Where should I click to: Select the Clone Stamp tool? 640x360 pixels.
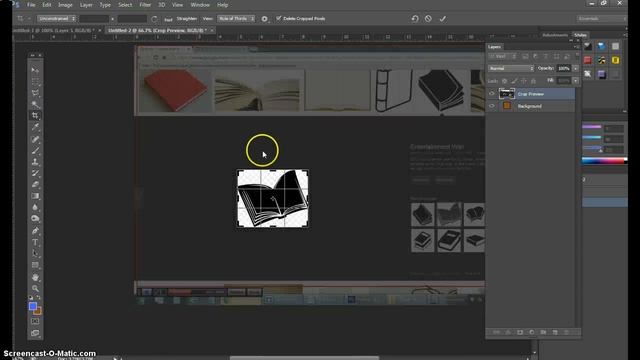[x=35, y=162]
